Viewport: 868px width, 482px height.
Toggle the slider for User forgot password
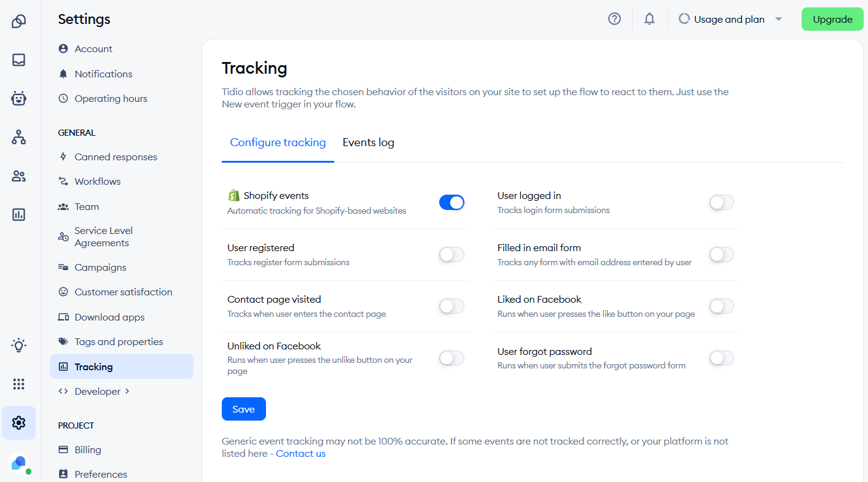point(721,358)
